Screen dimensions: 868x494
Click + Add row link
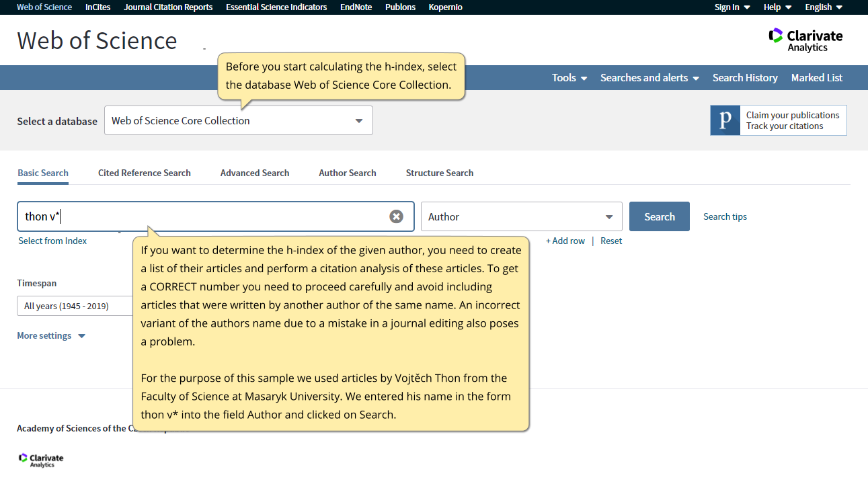[565, 241]
